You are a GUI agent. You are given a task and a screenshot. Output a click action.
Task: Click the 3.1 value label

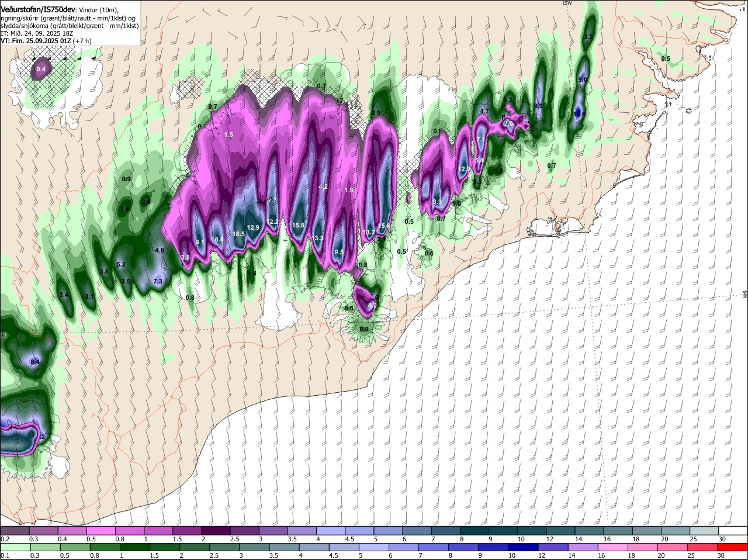[x=89, y=297]
